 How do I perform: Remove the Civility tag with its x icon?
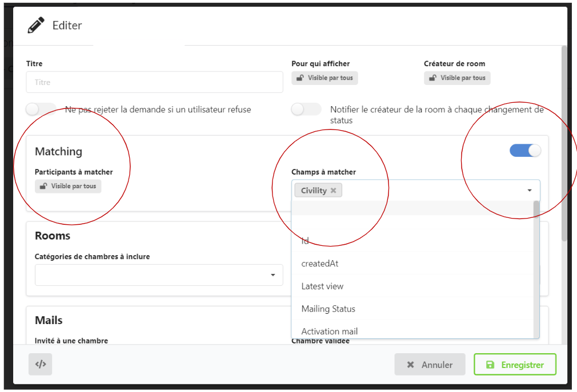tap(334, 191)
